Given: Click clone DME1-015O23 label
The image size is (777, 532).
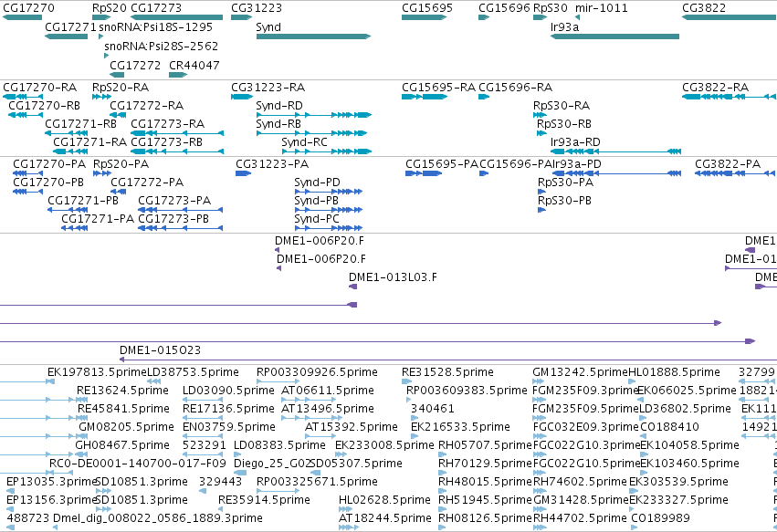Looking at the screenshot, I should (x=161, y=350).
